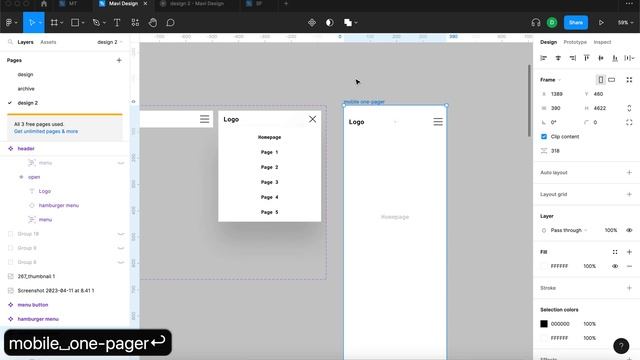Switch to Prototype tab
The height and width of the screenshot is (360, 640).
[575, 42]
